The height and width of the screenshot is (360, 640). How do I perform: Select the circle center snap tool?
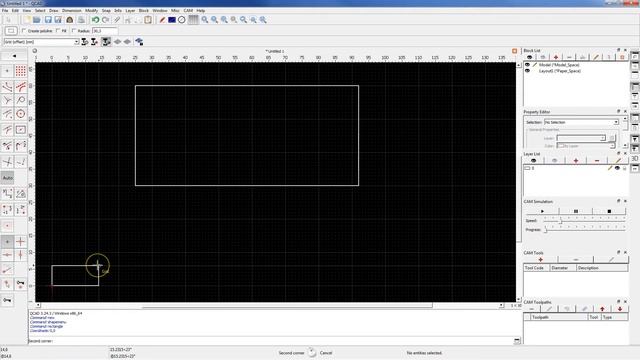pos(20,114)
